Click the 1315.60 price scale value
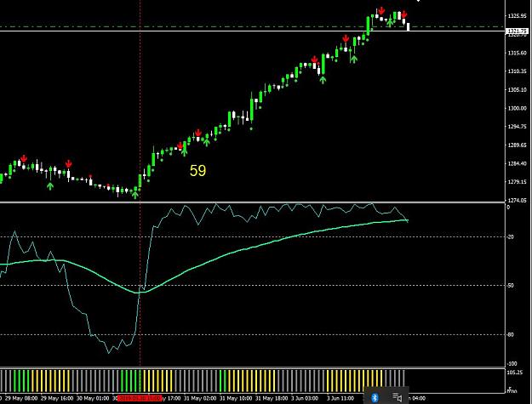This screenshot has height=404, width=532. point(518,53)
